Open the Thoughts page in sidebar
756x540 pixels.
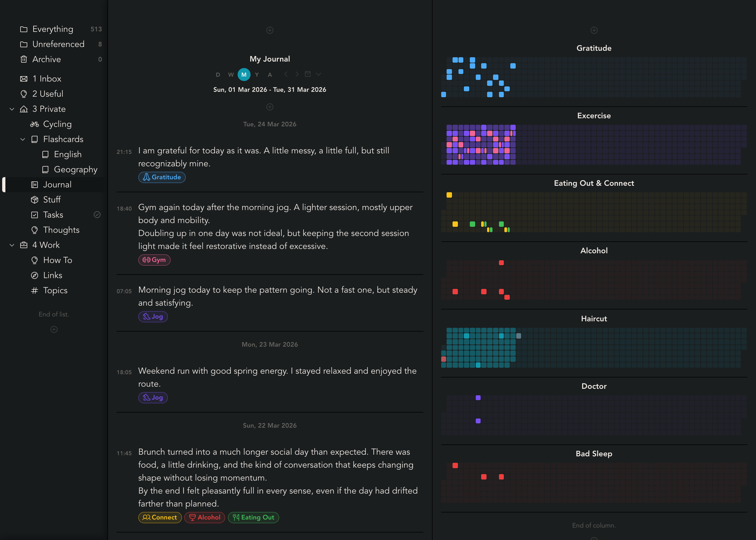pos(61,230)
